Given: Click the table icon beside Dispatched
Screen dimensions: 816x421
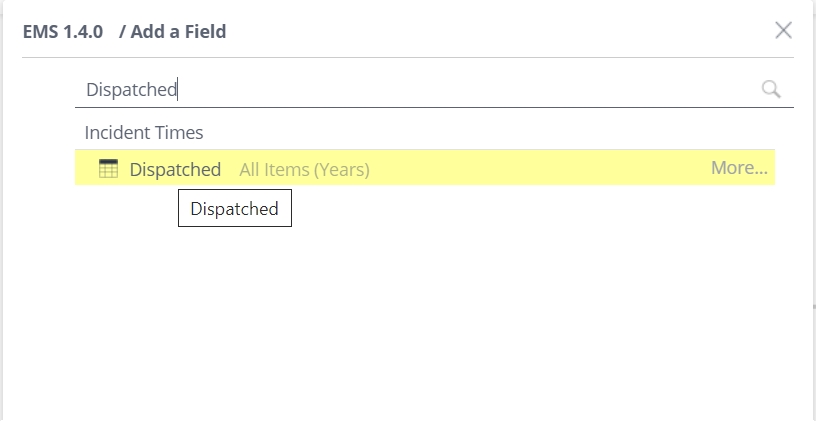Looking at the screenshot, I should [x=108, y=169].
